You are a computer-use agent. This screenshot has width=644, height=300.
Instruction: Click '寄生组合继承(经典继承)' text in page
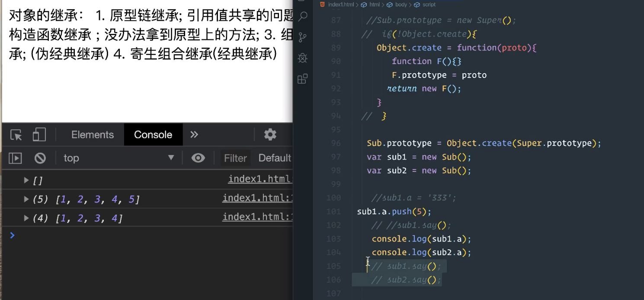click(203, 54)
